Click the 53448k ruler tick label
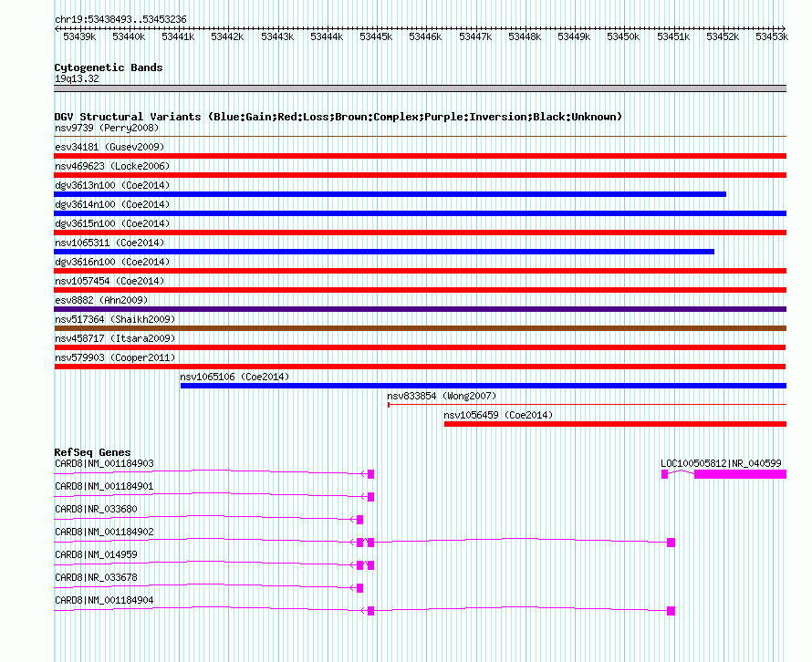 click(x=524, y=36)
